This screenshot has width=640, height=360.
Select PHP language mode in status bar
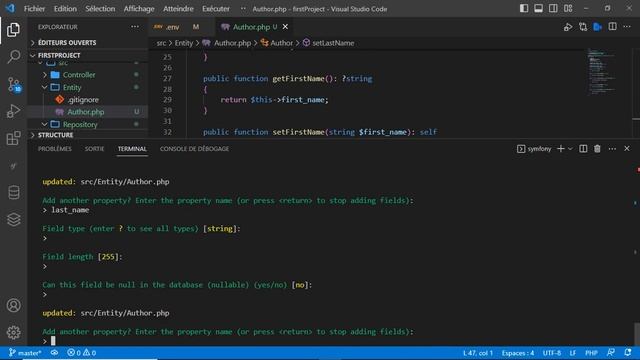[x=591, y=353]
